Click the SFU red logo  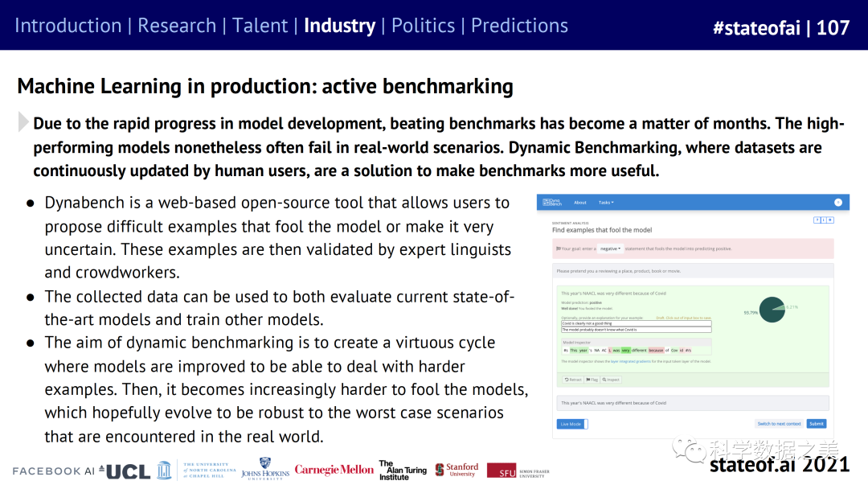[x=502, y=471]
